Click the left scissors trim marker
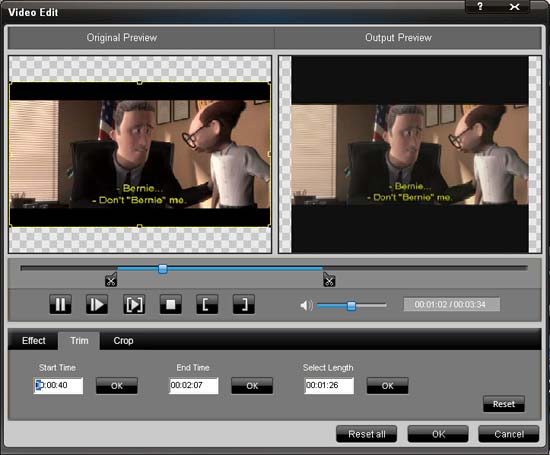The height and width of the screenshot is (455, 550). (x=111, y=280)
